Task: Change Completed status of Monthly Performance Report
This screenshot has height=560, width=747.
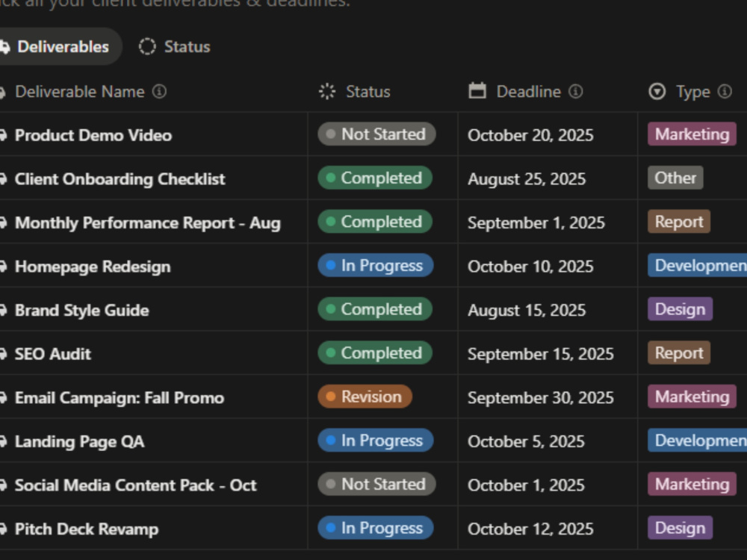Action: click(x=375, y=222)
